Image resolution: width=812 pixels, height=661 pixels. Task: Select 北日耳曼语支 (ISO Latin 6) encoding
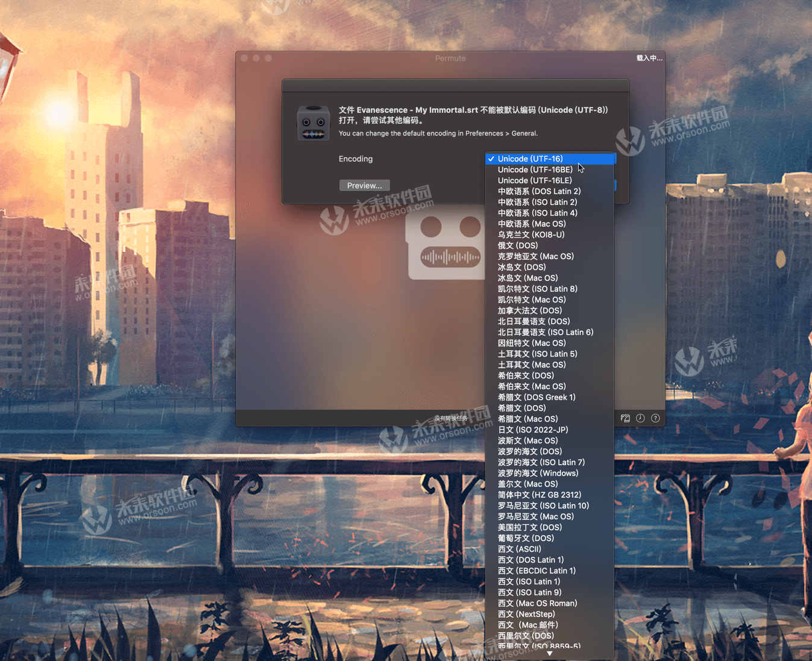[x=550, y=333]
